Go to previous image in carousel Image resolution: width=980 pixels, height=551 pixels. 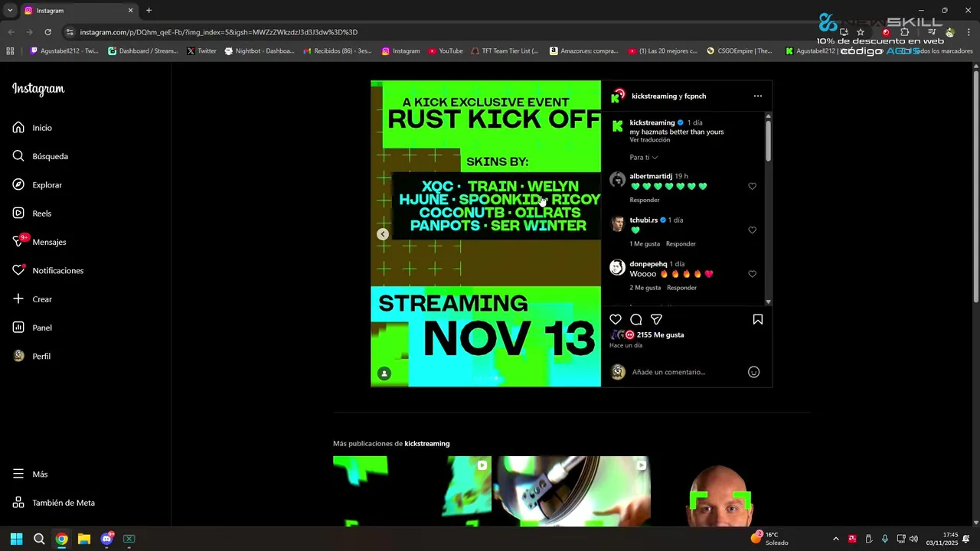pyautogui.click(x=383, y=234)
